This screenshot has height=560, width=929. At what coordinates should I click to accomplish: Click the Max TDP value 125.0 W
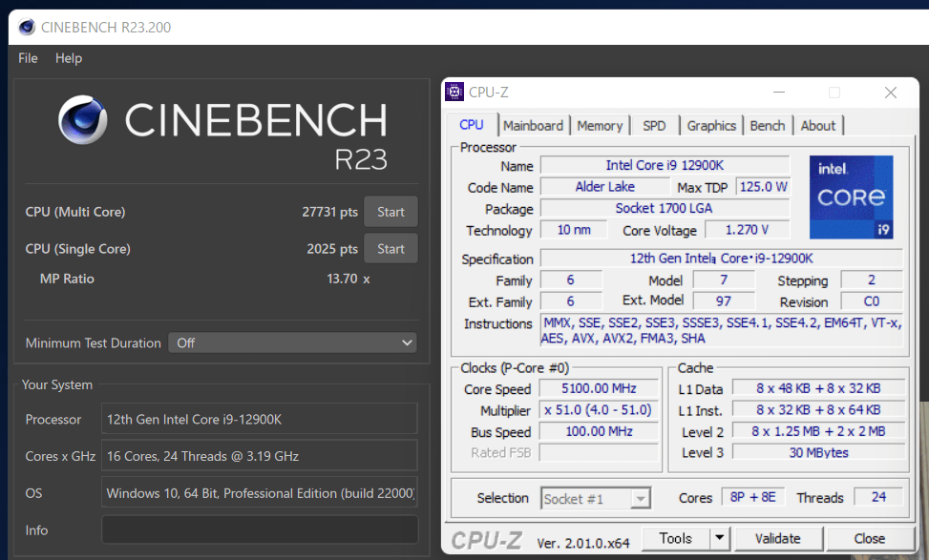(763, 186)
